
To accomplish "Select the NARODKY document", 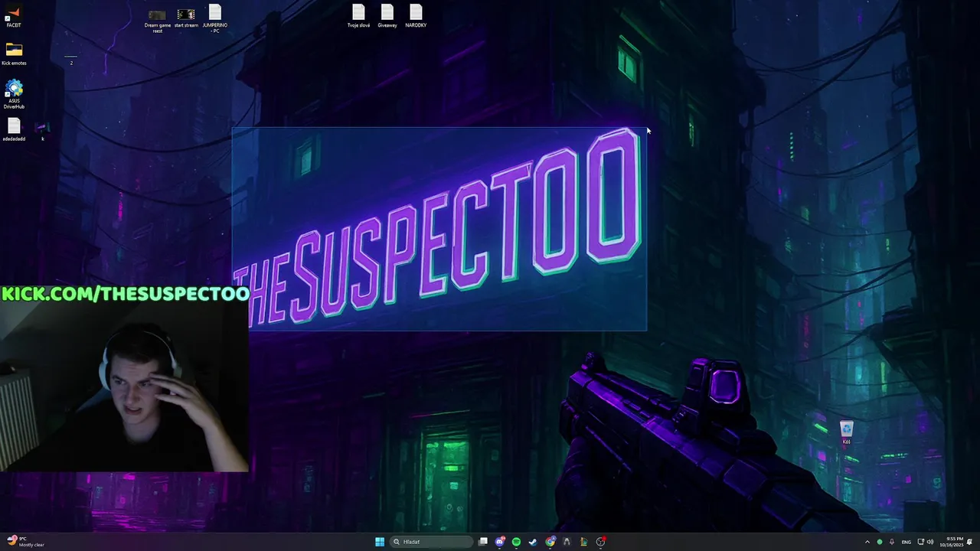I will 416,16.
